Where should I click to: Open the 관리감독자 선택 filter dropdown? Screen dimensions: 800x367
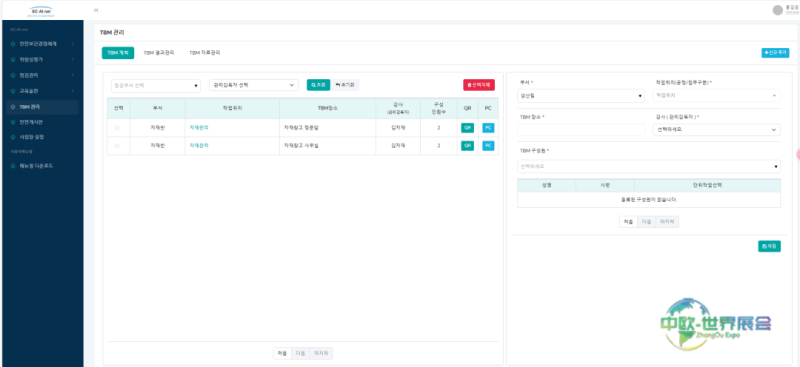254,85
